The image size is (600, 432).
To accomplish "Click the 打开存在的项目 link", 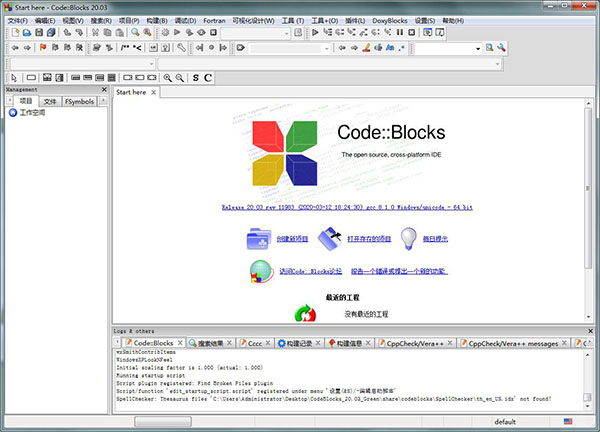I will 369,239.
